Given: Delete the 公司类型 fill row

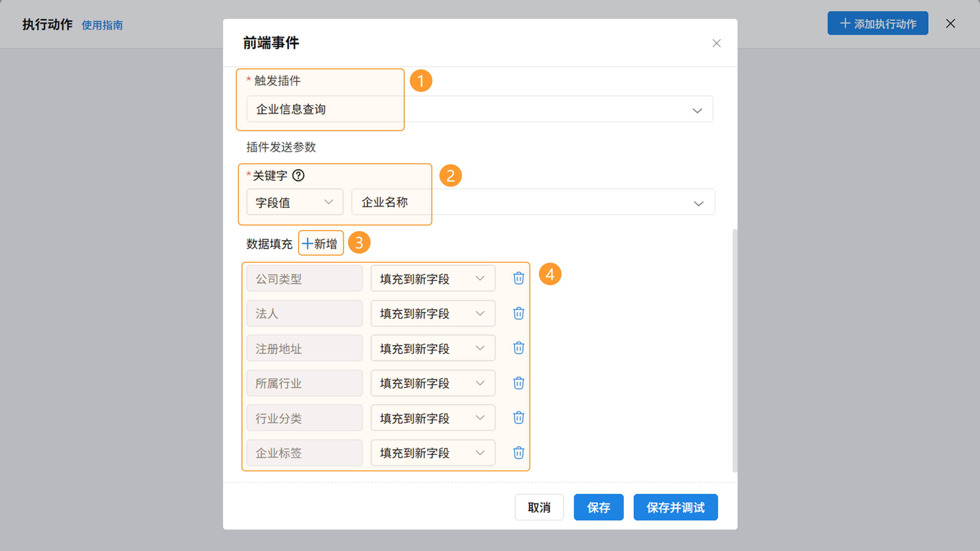Looking at the screenshot, I should [519, 278].
